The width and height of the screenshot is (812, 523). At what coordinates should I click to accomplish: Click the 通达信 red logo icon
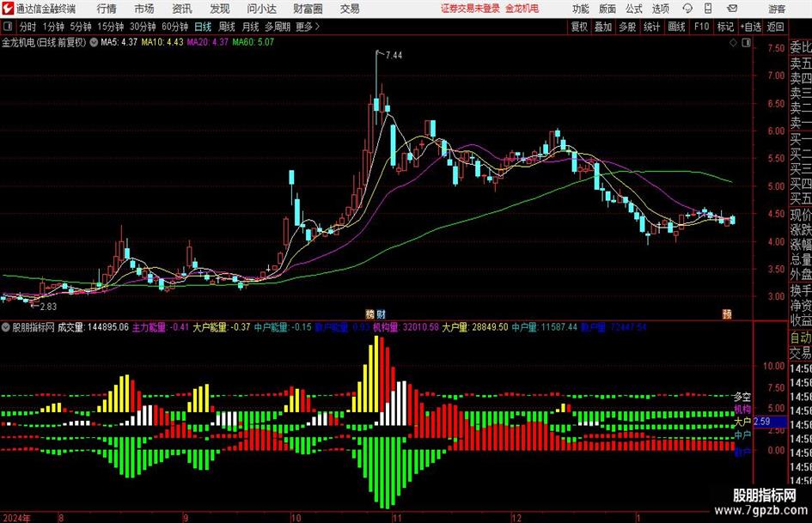8,9
